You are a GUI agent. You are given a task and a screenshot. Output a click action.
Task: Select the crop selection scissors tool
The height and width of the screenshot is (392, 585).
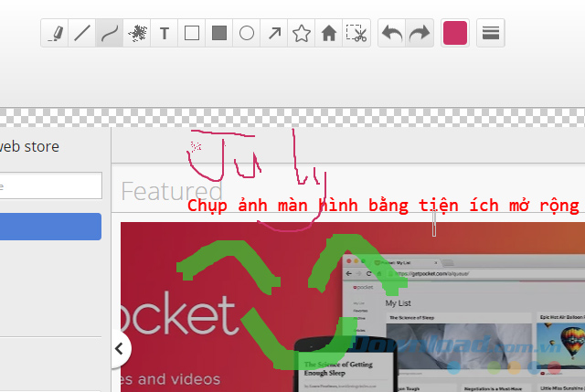356,33
